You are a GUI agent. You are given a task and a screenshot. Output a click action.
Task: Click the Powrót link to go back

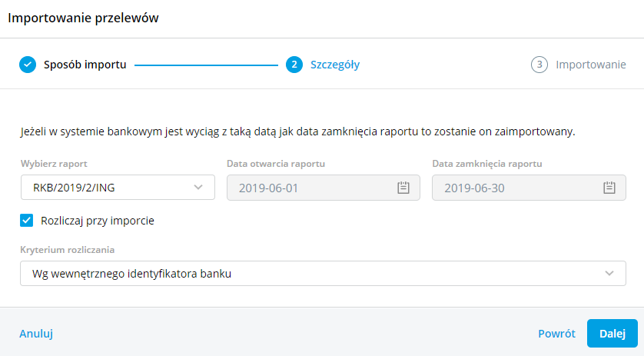click(x=556, y=334)
